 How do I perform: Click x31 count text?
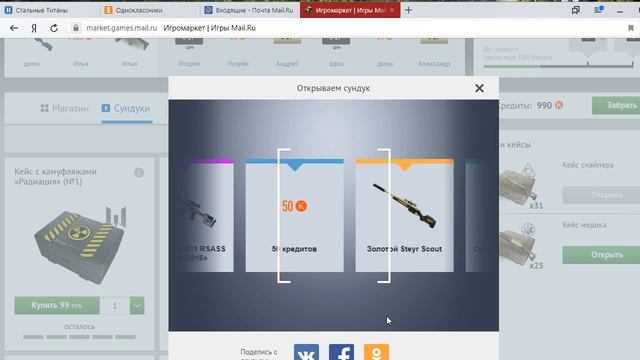coord(536,206)
